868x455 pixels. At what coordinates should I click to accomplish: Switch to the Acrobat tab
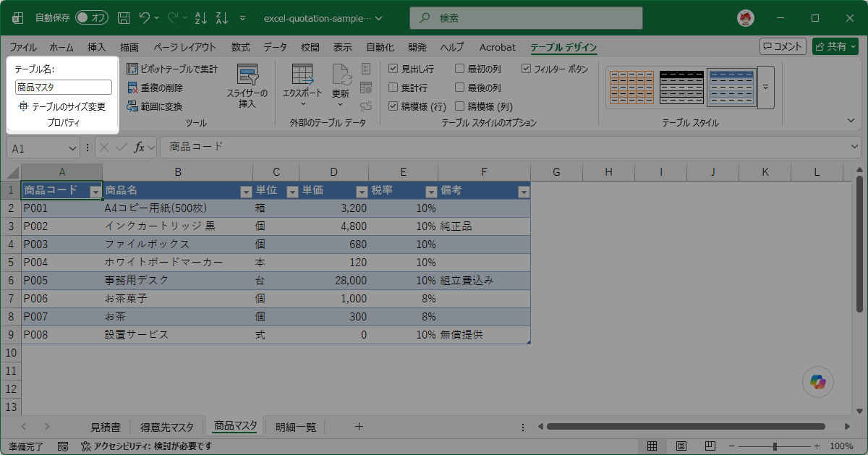click(498, 47)
